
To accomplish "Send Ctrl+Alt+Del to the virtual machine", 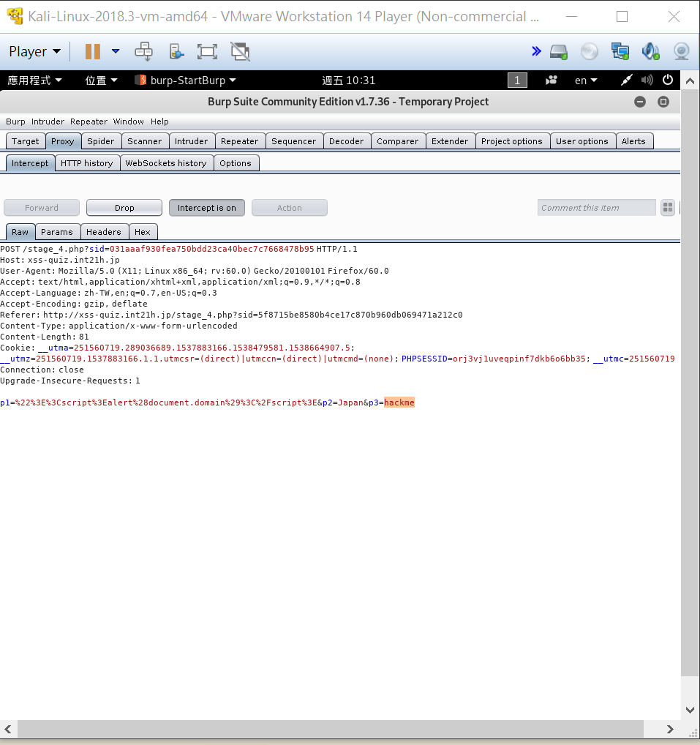I will pos(143,51).
